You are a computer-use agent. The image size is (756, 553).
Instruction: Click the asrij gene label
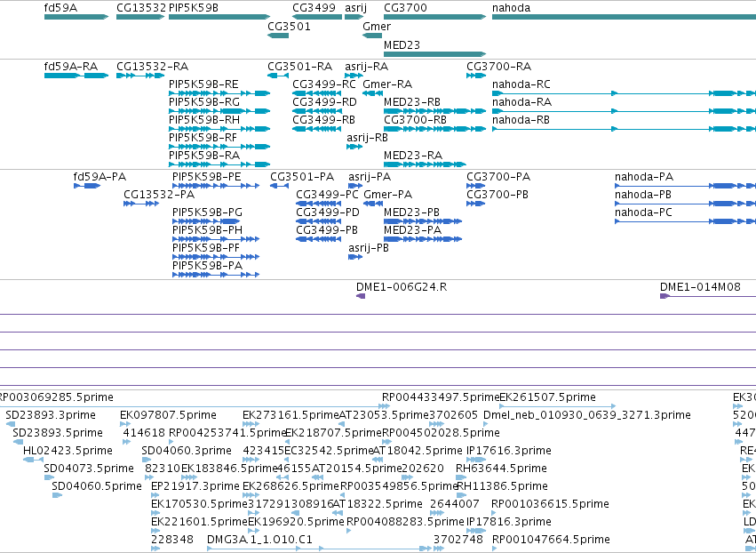point(356,8)
